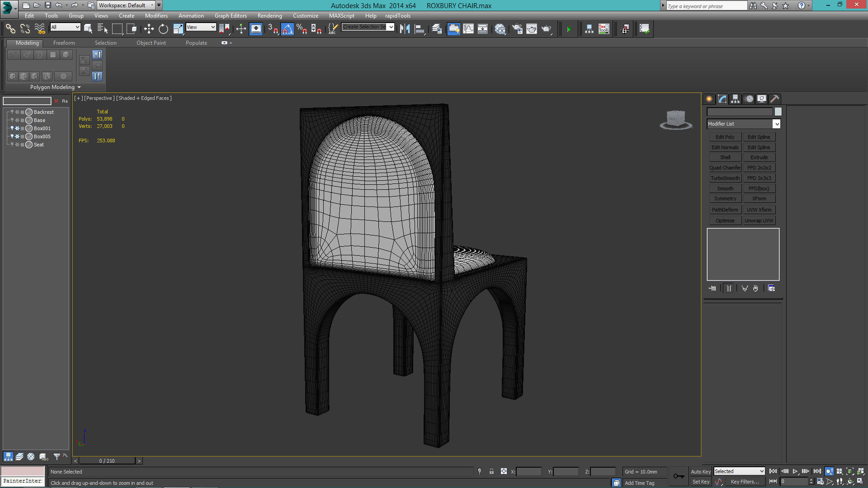Toggle visibility bulb of Seat object

coord(12,145)
